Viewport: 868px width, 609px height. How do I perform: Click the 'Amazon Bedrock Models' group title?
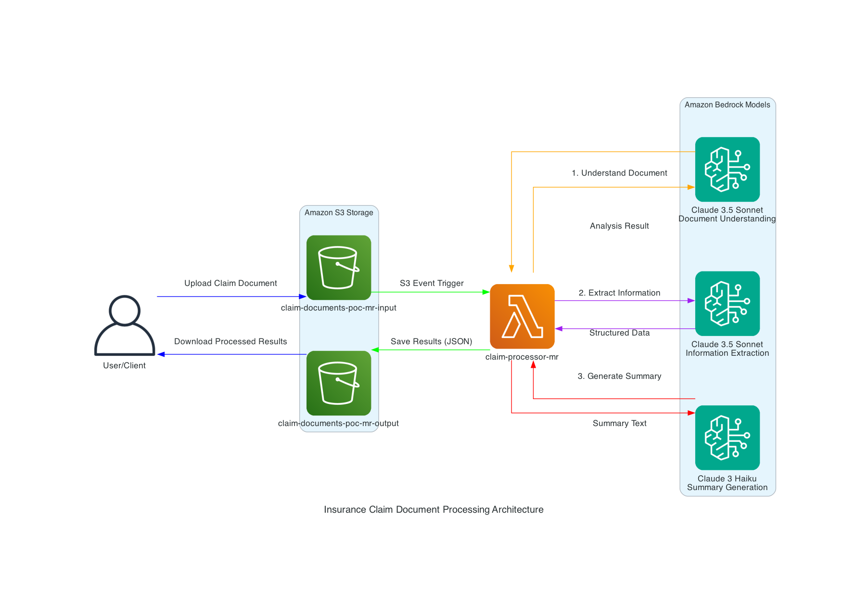[x=727, y=105]
